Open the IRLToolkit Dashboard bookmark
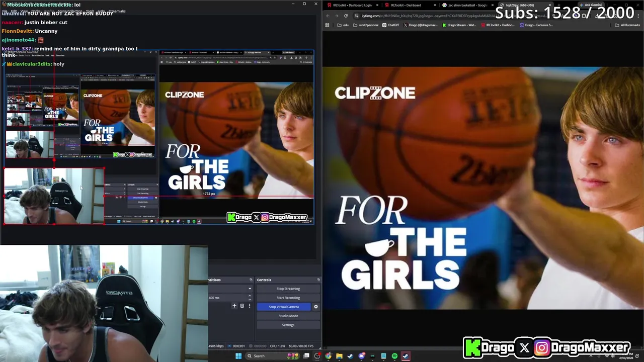Screen dimensions: 644x362 [x=498, y=25]
